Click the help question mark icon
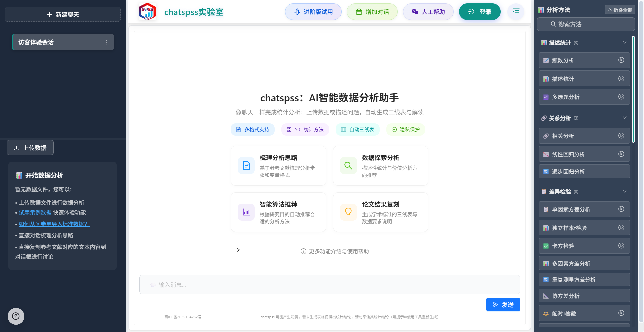 [16, 316]
